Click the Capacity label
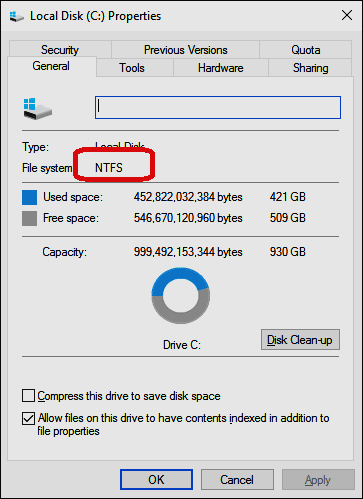Screen dimensions: 363x499 64,252
